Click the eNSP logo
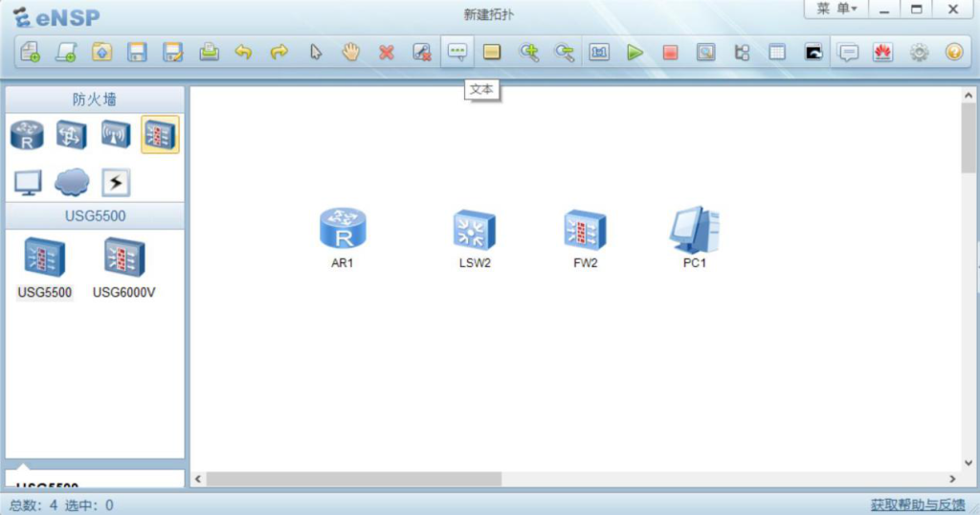The height and width of the screenshot is (515, 980). (x=56, y=17)
